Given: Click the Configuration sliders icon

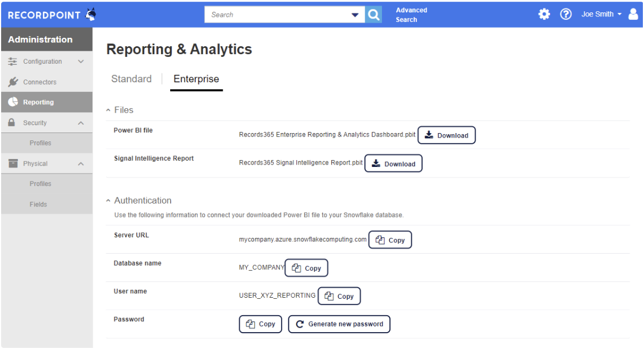Looking at the screenshot, I should (x=13, y=61).
